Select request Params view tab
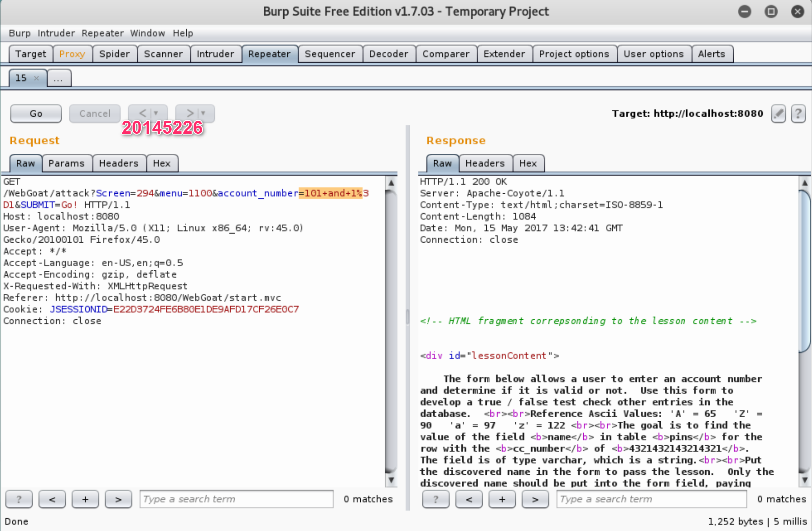Screen dimensions: 812x531 66,163
